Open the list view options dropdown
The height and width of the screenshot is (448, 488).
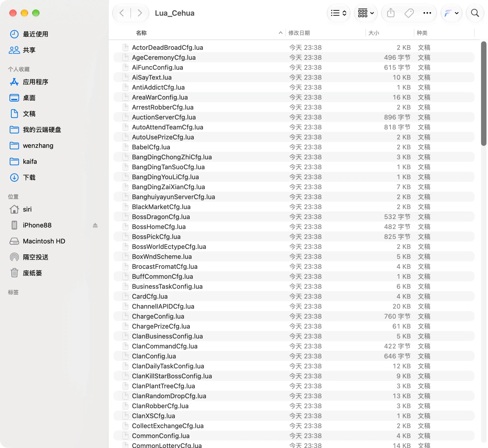[x=339, y=13]
